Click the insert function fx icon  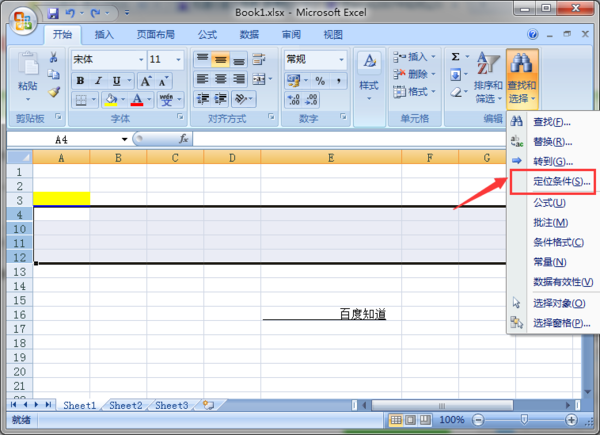184,139
